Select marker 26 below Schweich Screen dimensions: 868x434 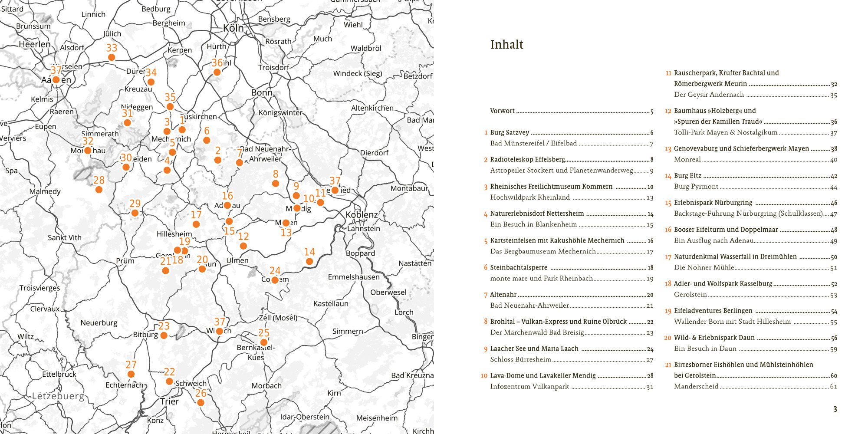[x=201, y=402]
